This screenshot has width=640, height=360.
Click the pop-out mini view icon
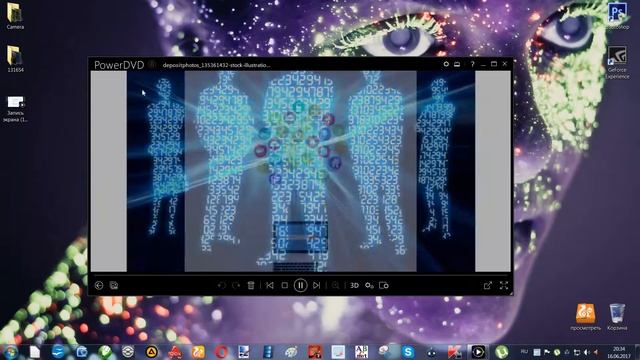[488, 285]
